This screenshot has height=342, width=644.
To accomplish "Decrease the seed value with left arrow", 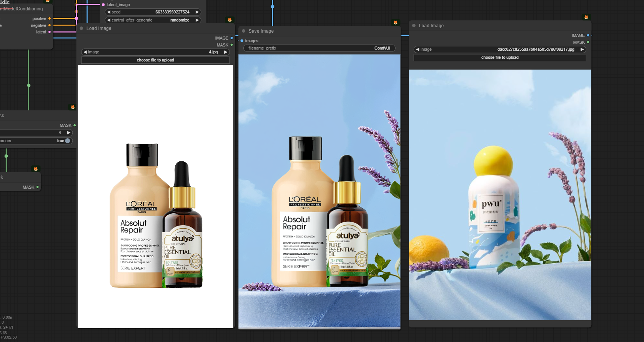I will tap(109, 12).
